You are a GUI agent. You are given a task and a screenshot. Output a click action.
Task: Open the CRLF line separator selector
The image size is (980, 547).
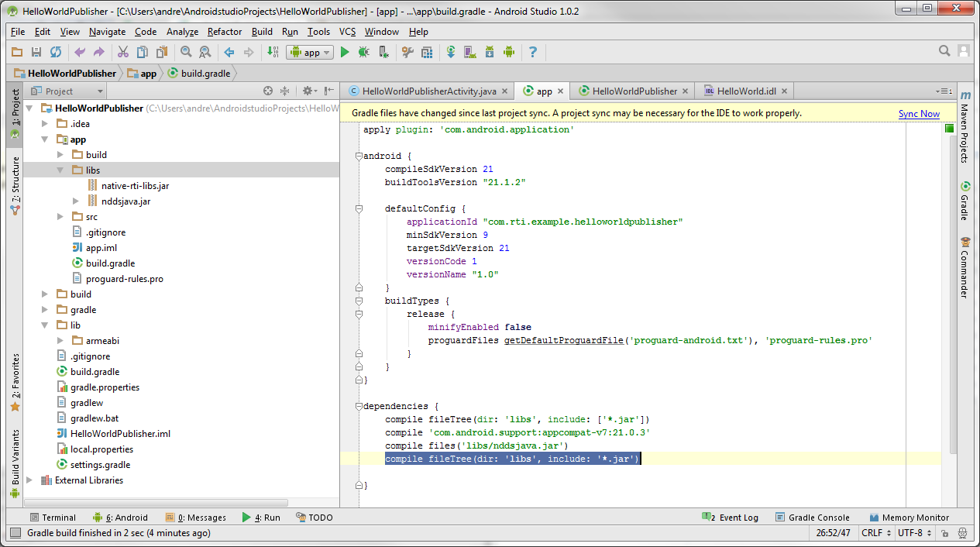click(x=876, y=533)
